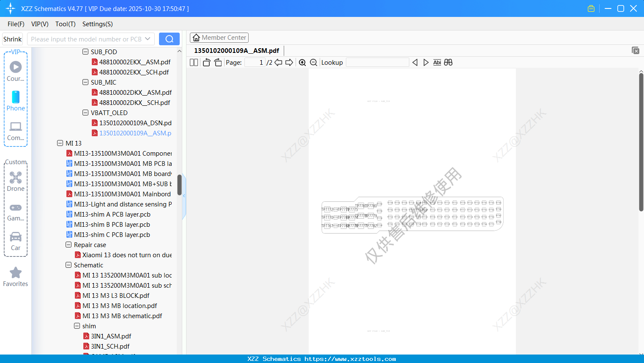
Task: Rotate the schematic page clockwise
Action: coord(218,62)
